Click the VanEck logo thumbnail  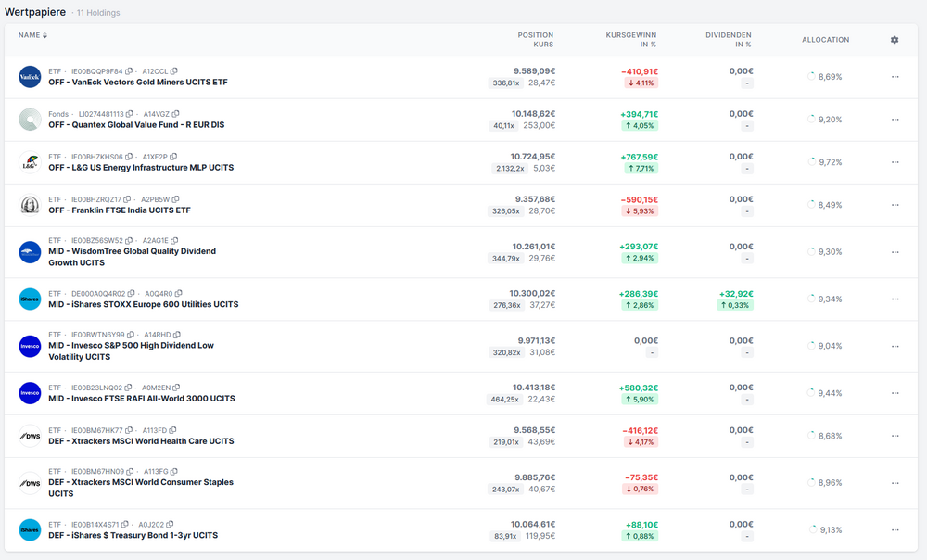[x=31, y=77]
